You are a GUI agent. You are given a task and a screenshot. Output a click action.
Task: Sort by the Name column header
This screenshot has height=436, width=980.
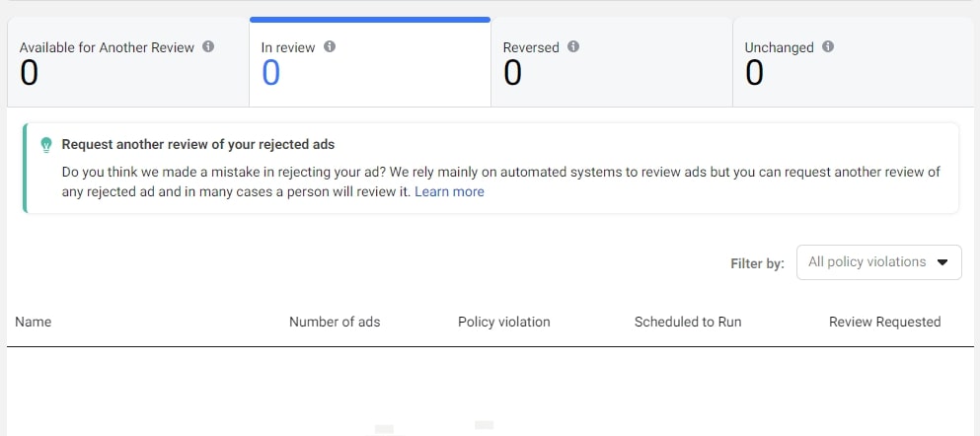click(34, 322)
